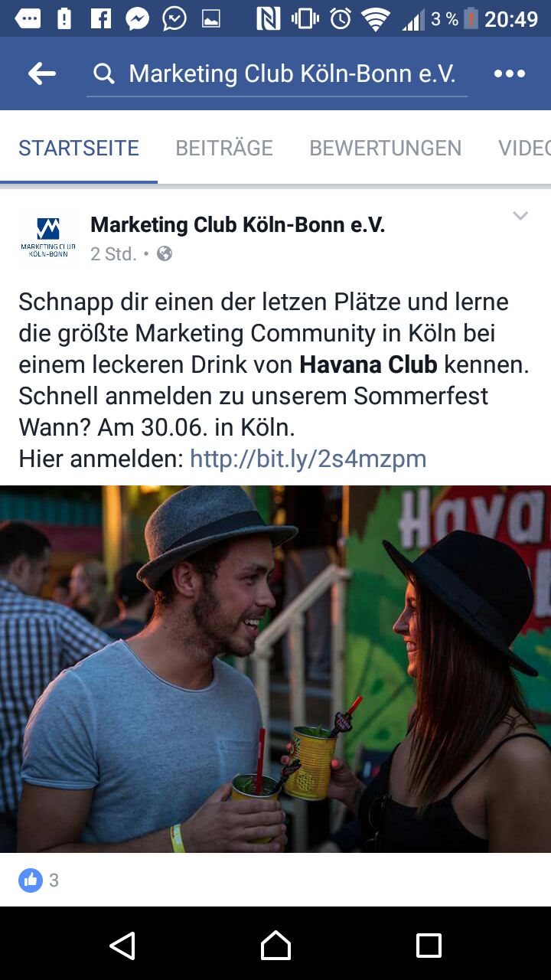Tap the Android home button

pos(275,946)
